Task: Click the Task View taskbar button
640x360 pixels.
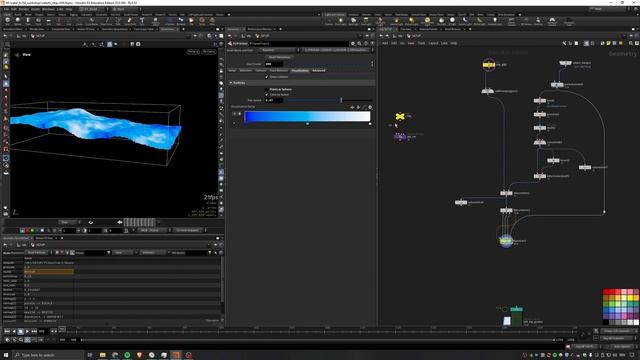Action: pyautogui.click(x=90, y=355)
